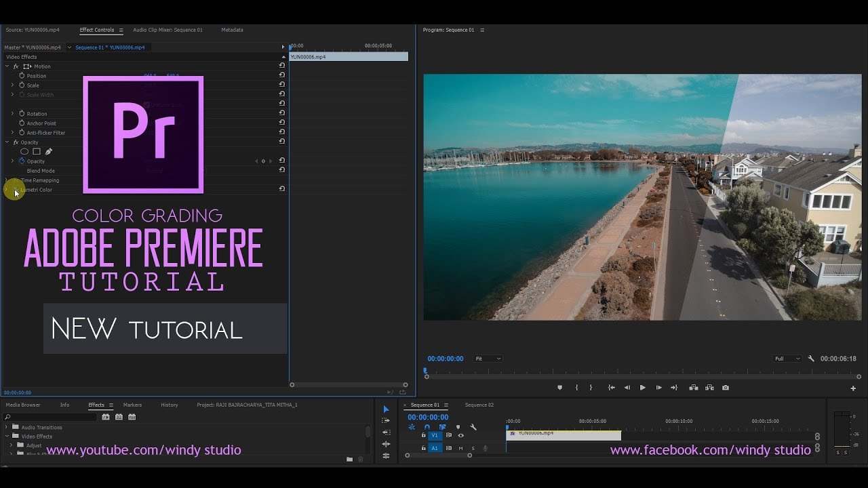Click the Add Marker button in Program monitor
Image resolution: width=868 pixels, height=488 pixels.
click(x=559, y=388)
